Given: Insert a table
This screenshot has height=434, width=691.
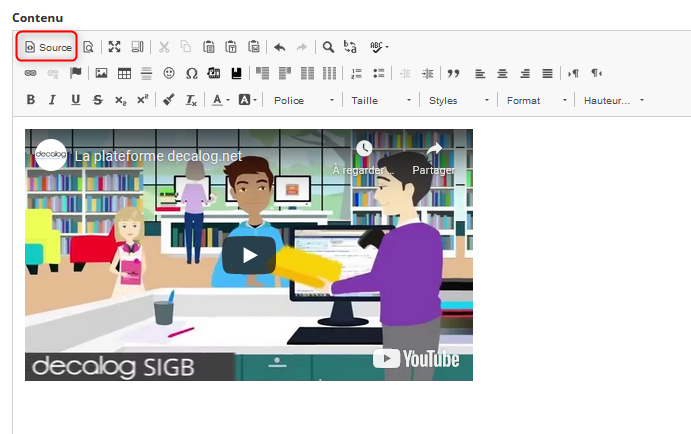Looking at the screenshot, I should (124, 73).
